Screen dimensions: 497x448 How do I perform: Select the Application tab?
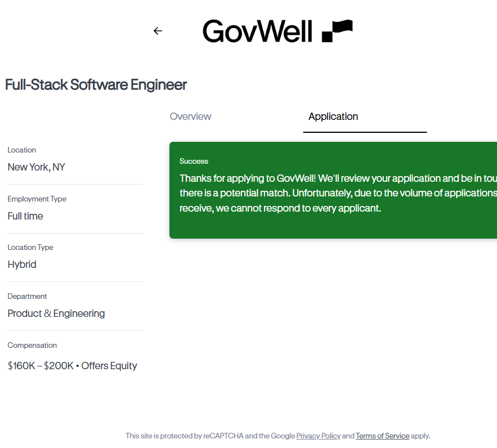tap(333, 117)
